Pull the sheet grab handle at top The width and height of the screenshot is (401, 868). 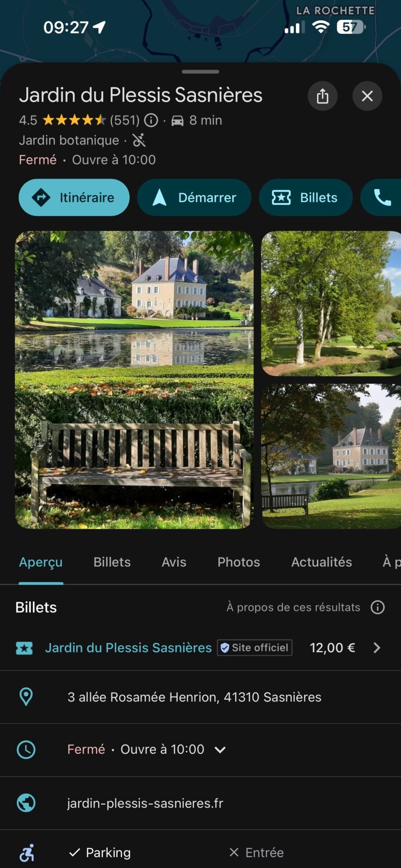click(x=200, y=71)
